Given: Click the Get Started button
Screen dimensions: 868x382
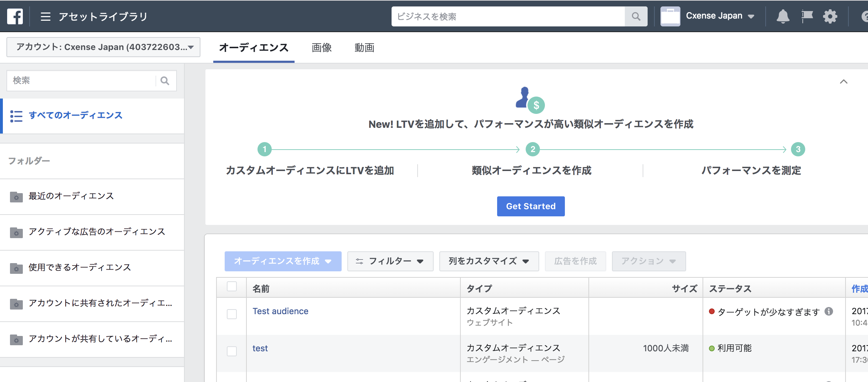Looking at the screenshot, I should [x=531, y=206].
